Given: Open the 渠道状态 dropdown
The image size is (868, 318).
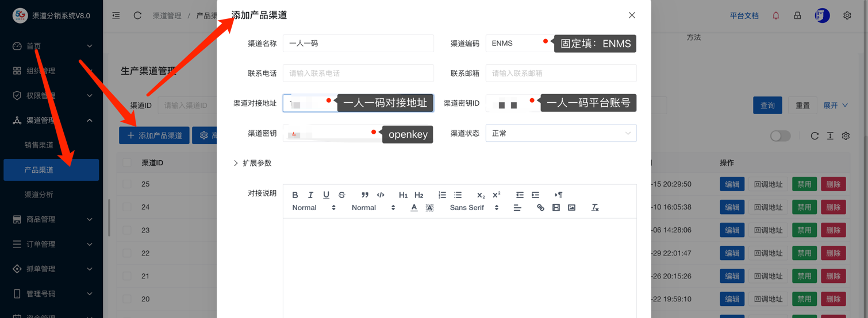Looking at the screenshot, I should click(560, 133).
